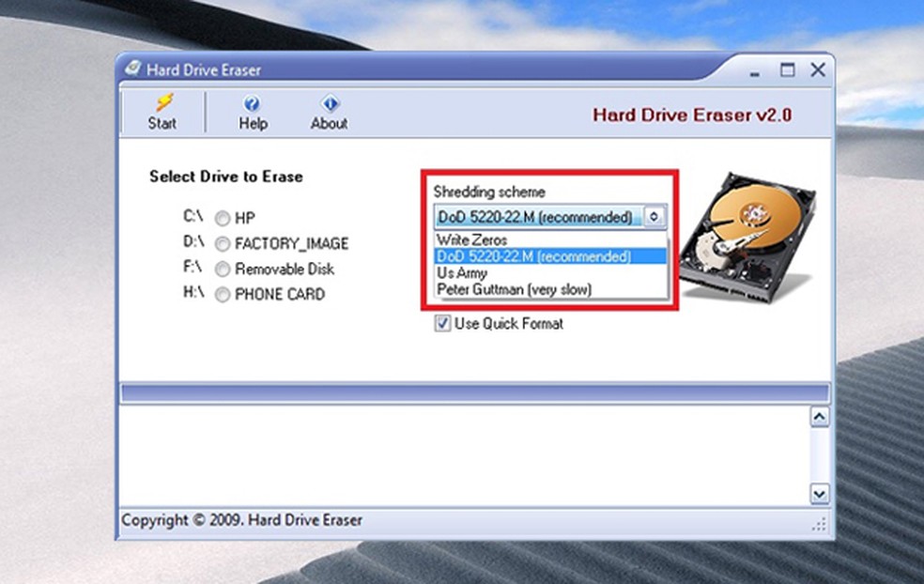
Task: Click the Hard Drive Eraser title bar icon
Action: click(x=133, y=69)
